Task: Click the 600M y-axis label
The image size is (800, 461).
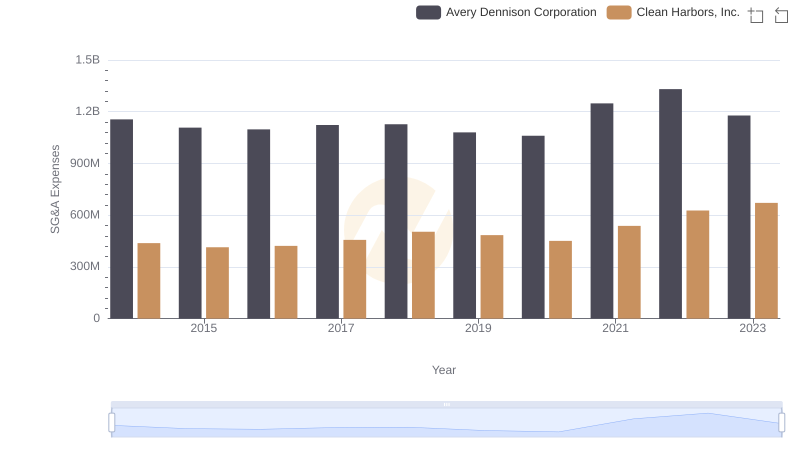Action: [x=85, y=215]
